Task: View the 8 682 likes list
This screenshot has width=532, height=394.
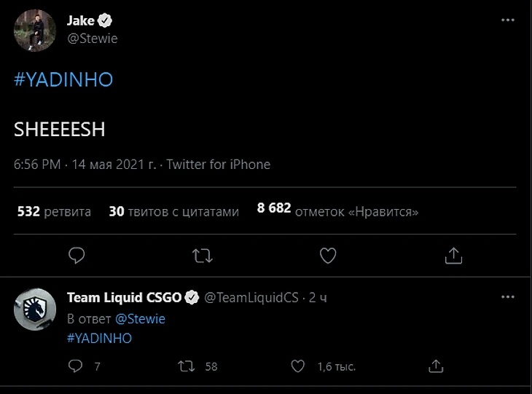Action: click(x=337, y=212)
